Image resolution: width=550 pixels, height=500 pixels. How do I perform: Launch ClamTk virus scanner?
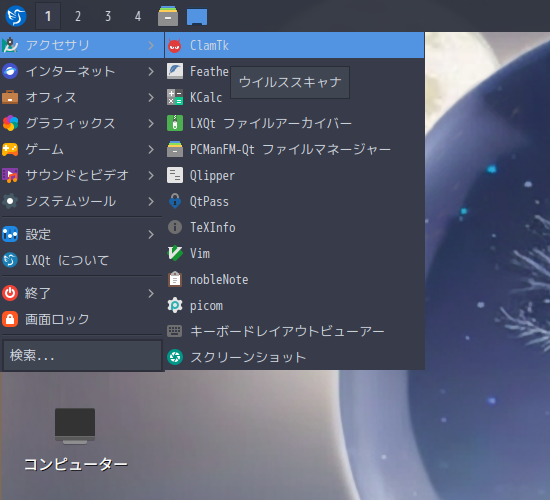[x=294, y=45]
